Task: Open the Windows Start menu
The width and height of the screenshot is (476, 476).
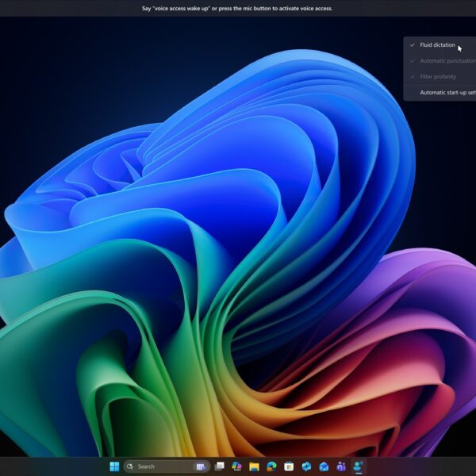Action: [x=114, y=466]
